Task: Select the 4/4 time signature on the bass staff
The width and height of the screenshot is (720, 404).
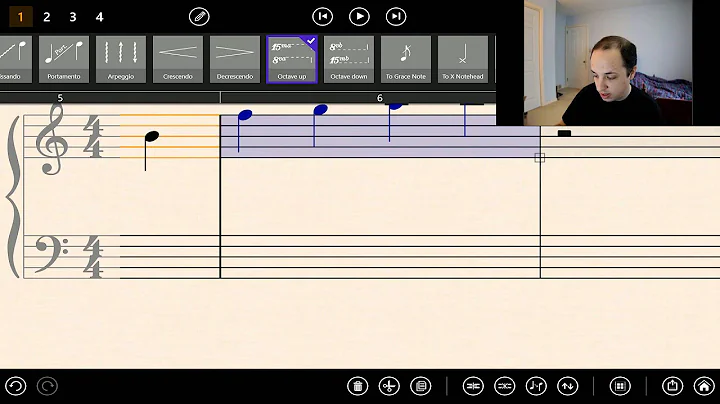Action: [94, 257]
